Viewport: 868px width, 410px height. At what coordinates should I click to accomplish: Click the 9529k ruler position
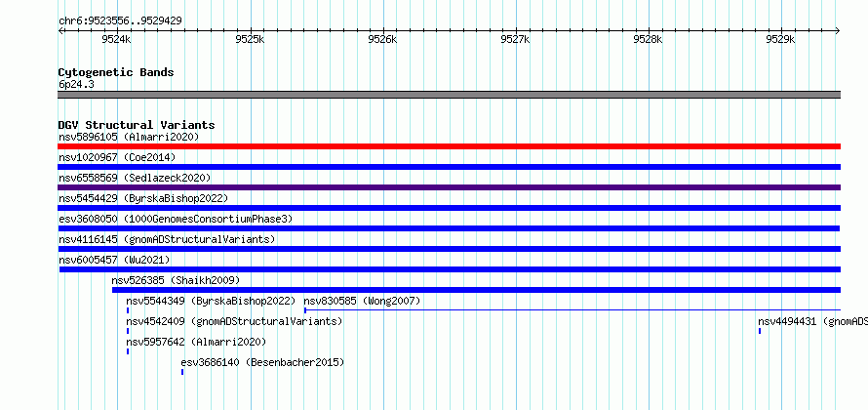[780, 39]
